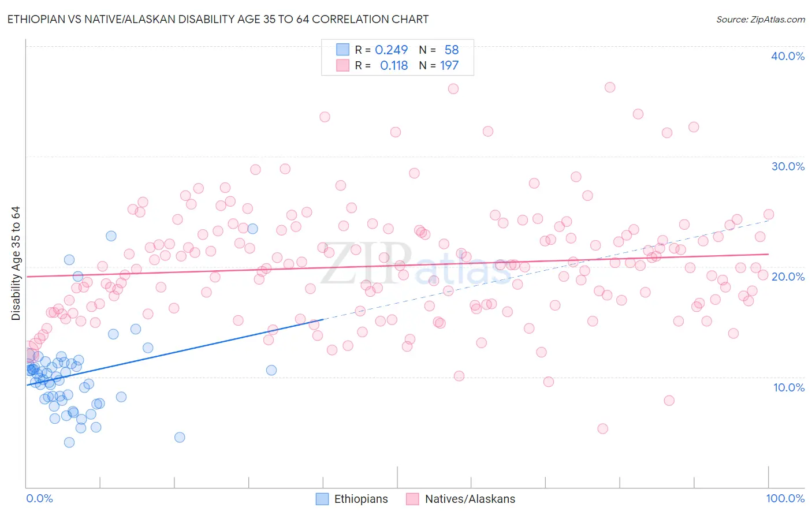Click the blue Ethiopians legend swatch
The height and width of the screenshot is (515, 812).
322,499
